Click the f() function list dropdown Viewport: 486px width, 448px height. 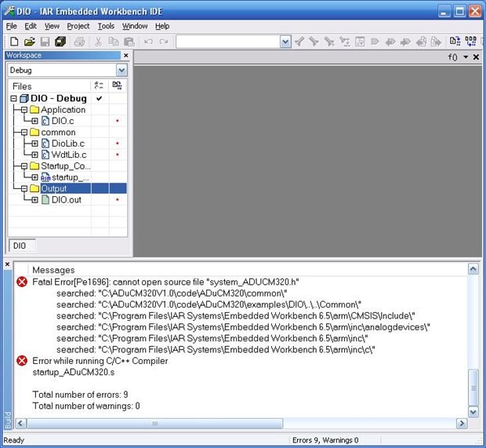(x=465, y=56)
